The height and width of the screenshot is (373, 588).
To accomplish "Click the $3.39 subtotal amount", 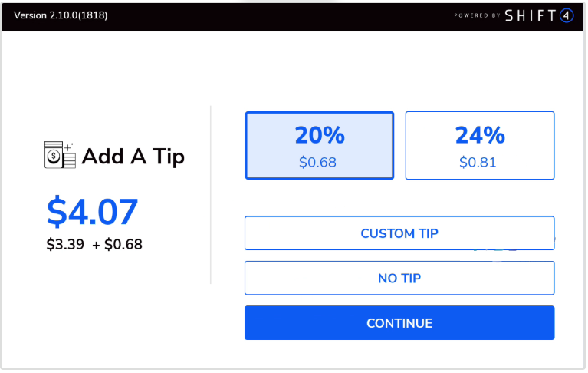I will (x=65, y=245).
